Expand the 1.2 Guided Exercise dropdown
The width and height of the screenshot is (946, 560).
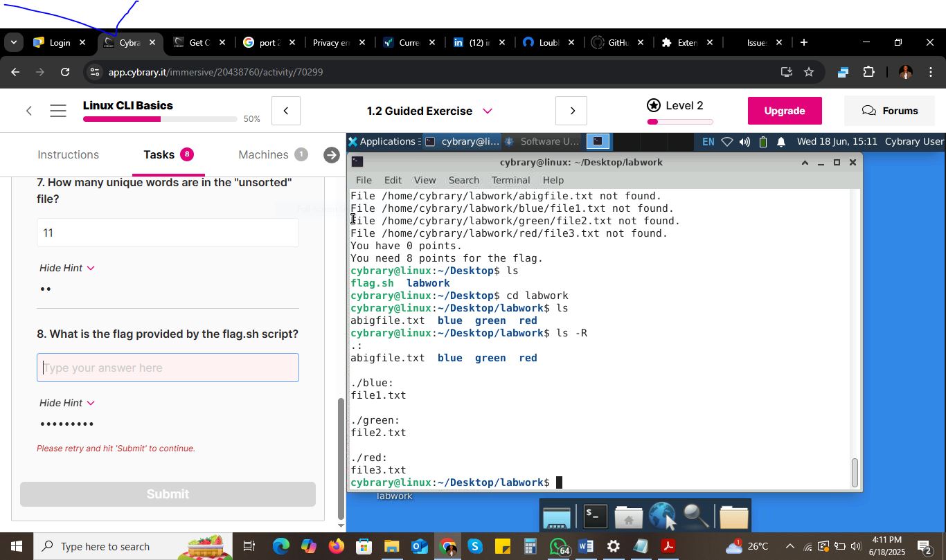[x=488, y=111]
